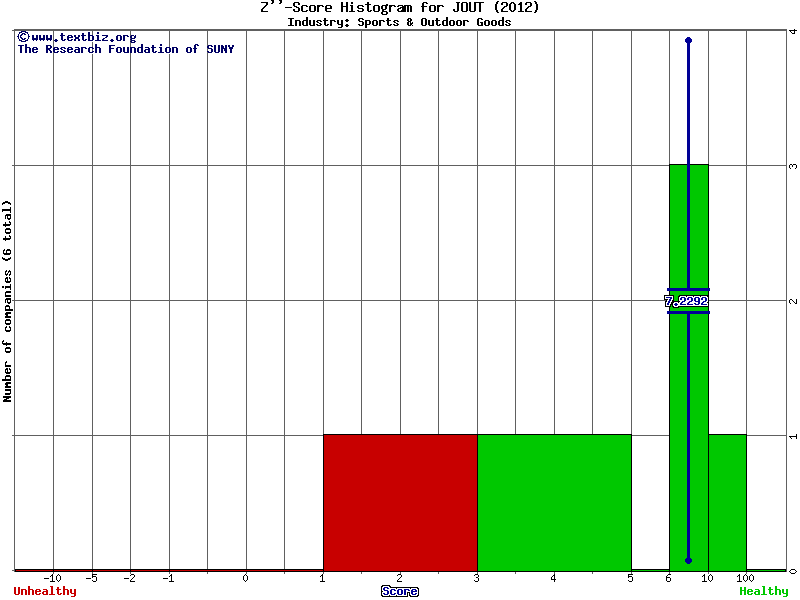This screenshot has width=800, height=600.
Task: Click the 7.2292 score value label
Action: [x=686, y=301]
